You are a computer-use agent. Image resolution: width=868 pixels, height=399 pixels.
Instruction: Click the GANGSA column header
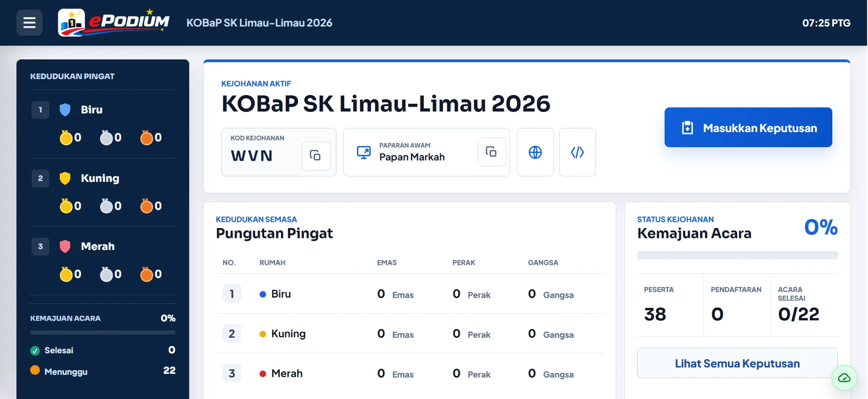tap(543, 262)
